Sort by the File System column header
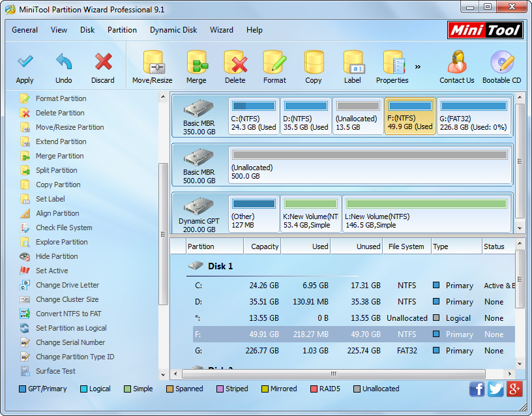 click(x=406, y=246)
